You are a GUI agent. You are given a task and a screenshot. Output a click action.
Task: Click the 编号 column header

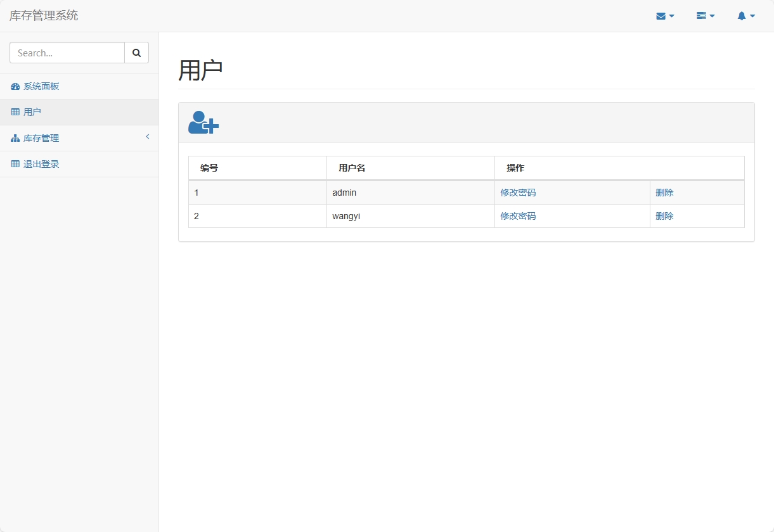pos(258,168)
